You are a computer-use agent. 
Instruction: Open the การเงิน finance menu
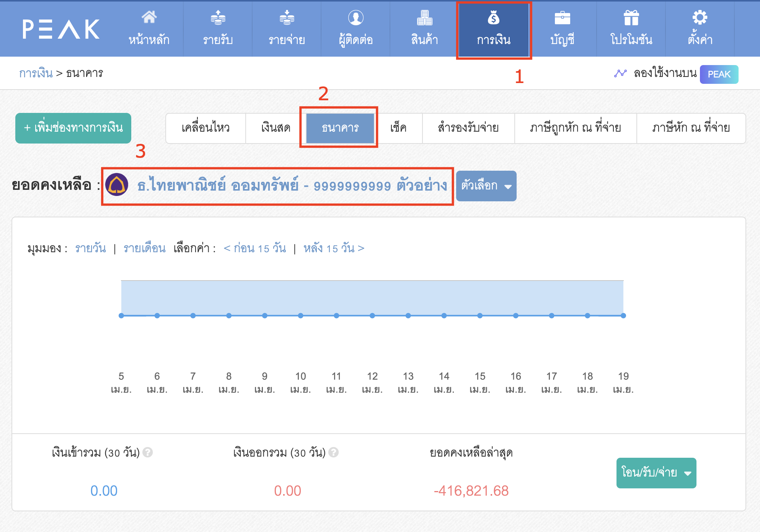pos(494,30)
